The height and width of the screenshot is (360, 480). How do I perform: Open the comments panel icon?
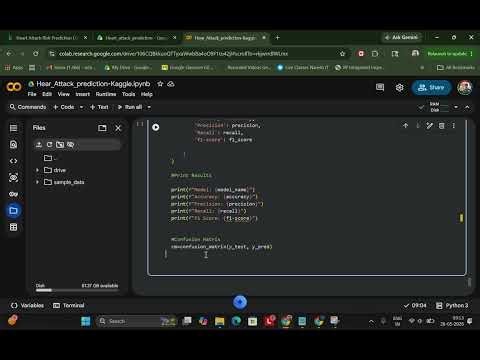coord(380,87)
